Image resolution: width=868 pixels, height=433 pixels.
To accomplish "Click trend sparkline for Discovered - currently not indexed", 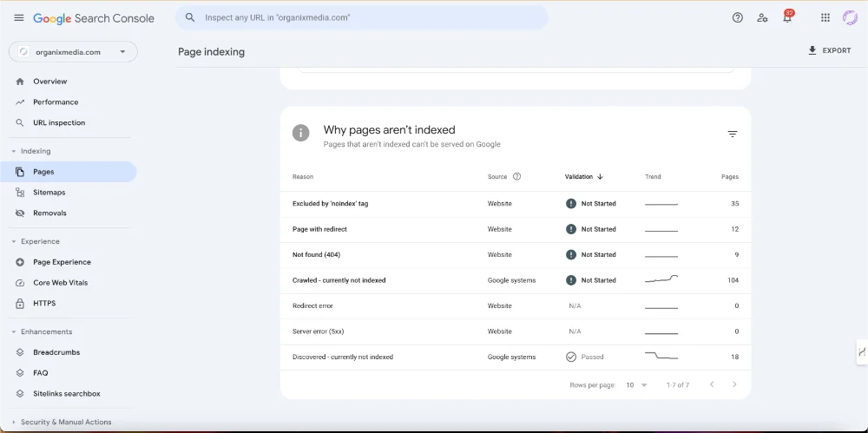I will [x=661, y=356].
